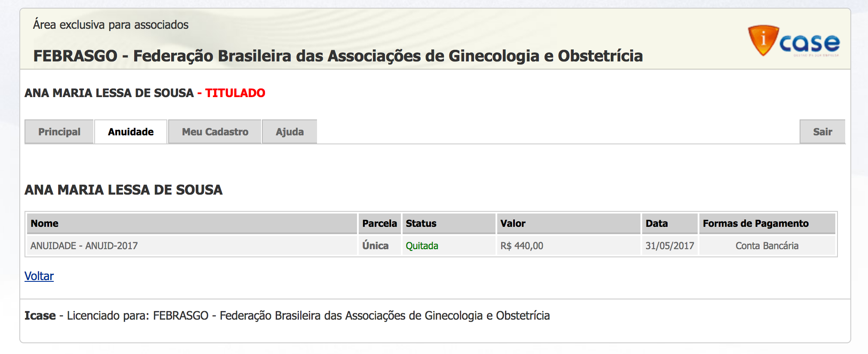Switch to Meu Cadastro tab
Viewport: 868px width, 354px height.
215,132
